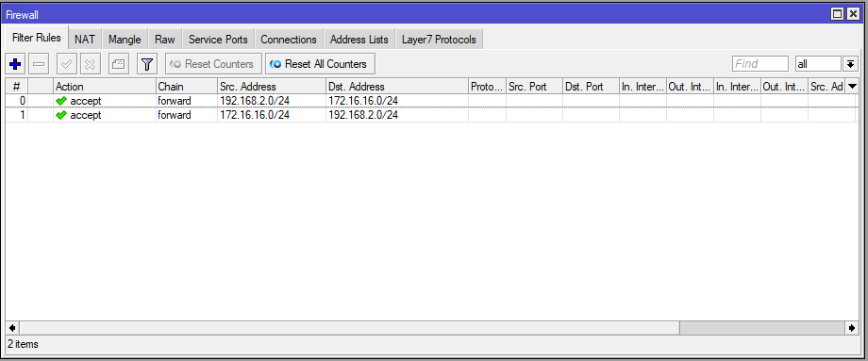
Task: Select rule 1 accept action cell
Action: 105,115
